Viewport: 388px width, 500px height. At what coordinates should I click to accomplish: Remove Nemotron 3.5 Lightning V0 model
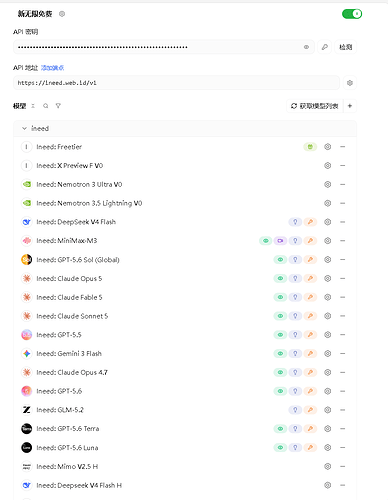tap(342, 203)
